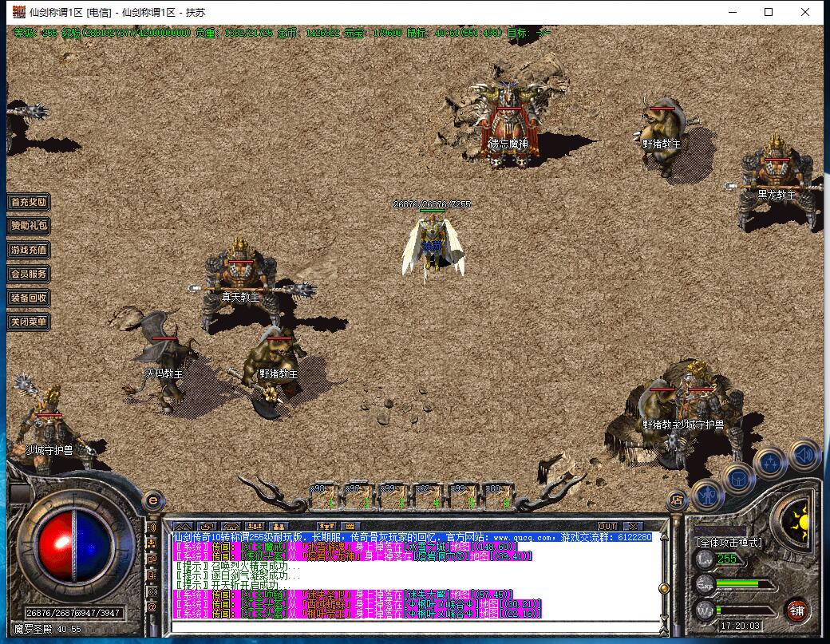Click 关闭菜单 to close the side menu
830x644 pixels.
pyautogui.click(x=29, y=322)
